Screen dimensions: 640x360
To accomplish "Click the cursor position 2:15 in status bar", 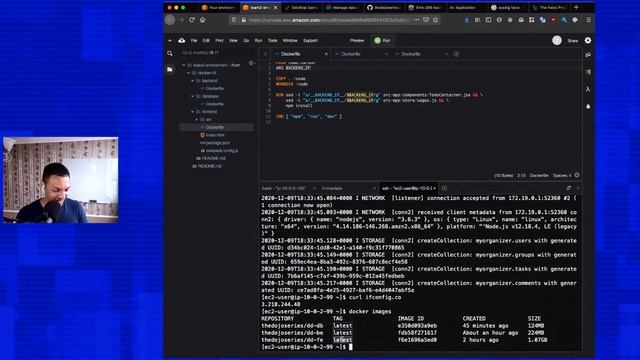I will pos(522,176).
